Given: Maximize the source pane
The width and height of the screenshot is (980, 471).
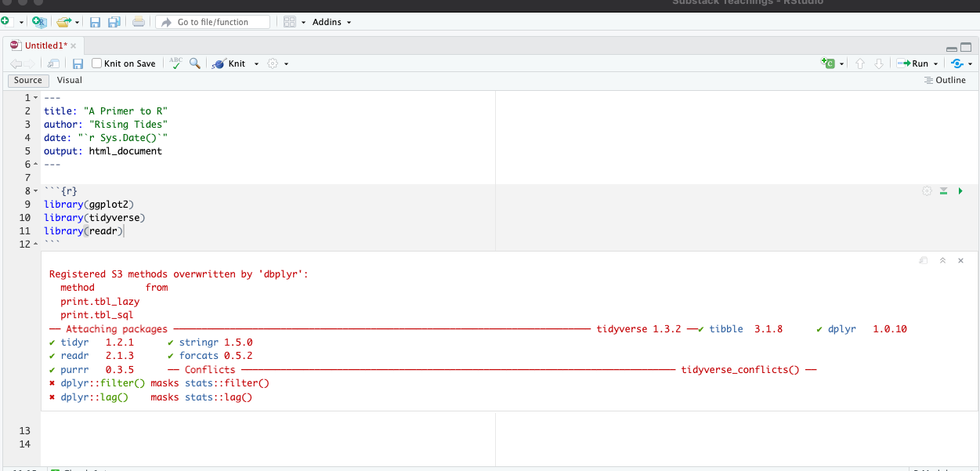Looking at the screenshot, I should (964, 47).
